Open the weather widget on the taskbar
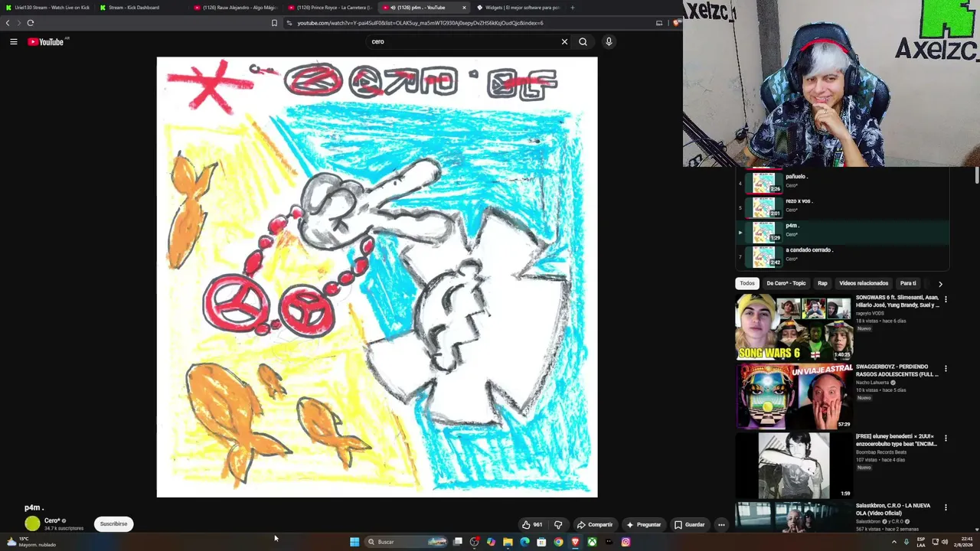 pos(31,542)
